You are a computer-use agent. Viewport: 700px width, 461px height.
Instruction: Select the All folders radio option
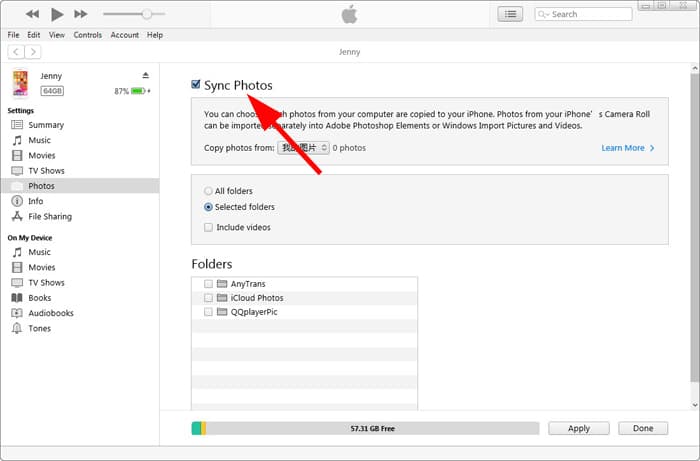pos(208,191)
